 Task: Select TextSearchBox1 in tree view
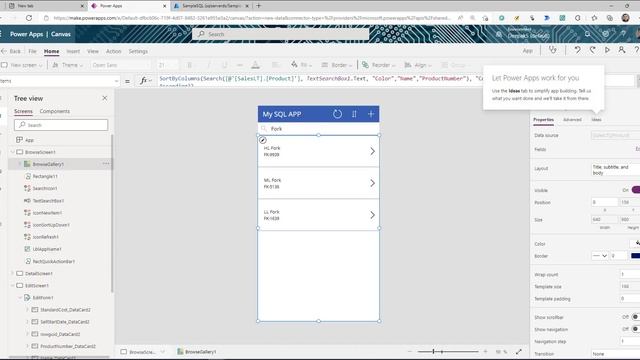point(48,200)
